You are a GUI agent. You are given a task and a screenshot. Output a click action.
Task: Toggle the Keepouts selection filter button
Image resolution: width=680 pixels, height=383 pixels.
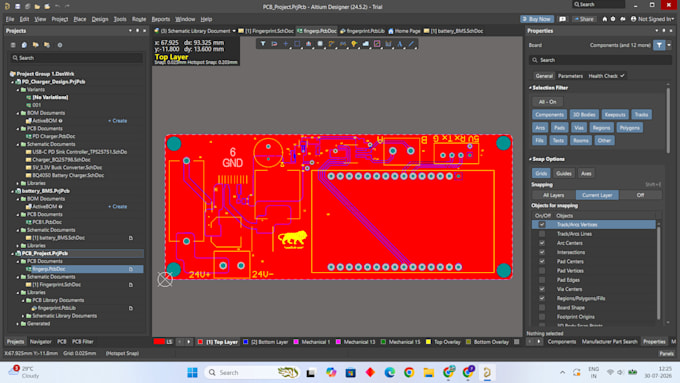615,115
